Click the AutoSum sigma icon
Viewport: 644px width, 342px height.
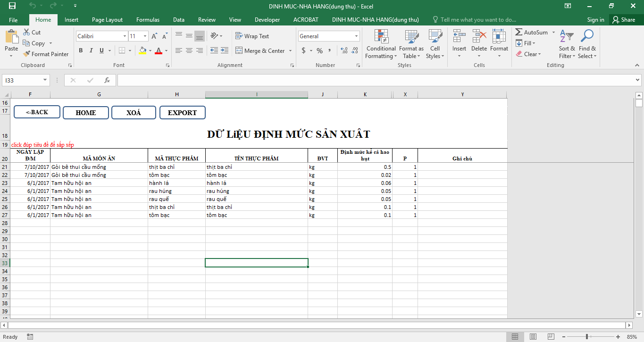pos(519,33)
